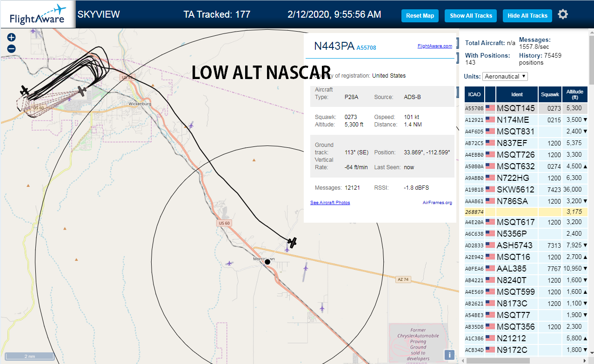This screenshot has height=364, width=594.
Task: Click the N443PA aircraft title
Action: [x=334, y=46]
